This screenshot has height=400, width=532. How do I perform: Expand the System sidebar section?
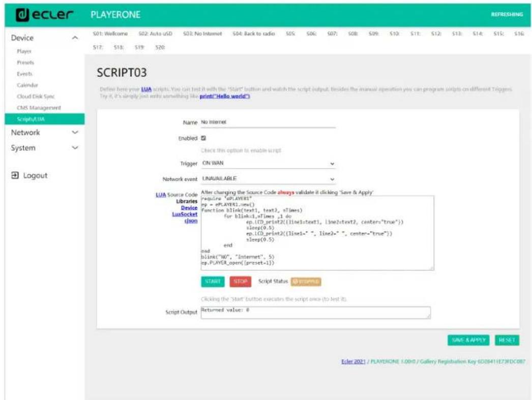tap(75, 148)
